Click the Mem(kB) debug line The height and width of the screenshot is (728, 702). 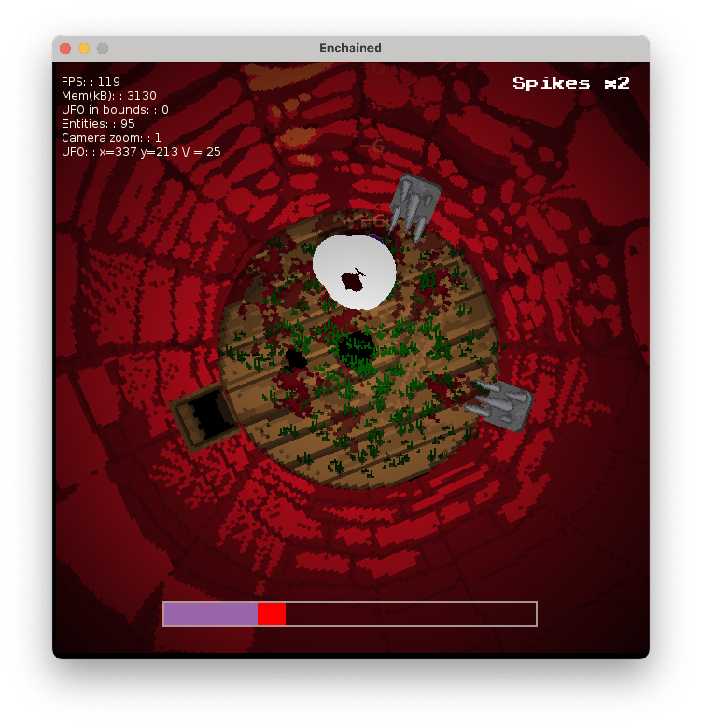[109, 96]
